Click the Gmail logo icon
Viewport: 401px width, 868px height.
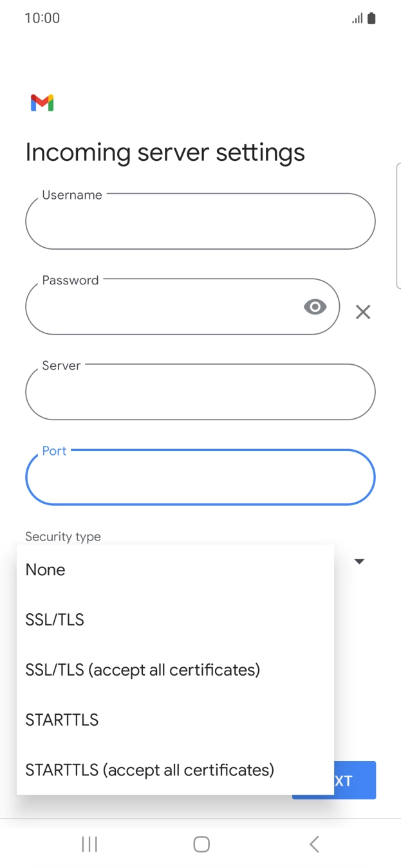(x=41, y=102)
